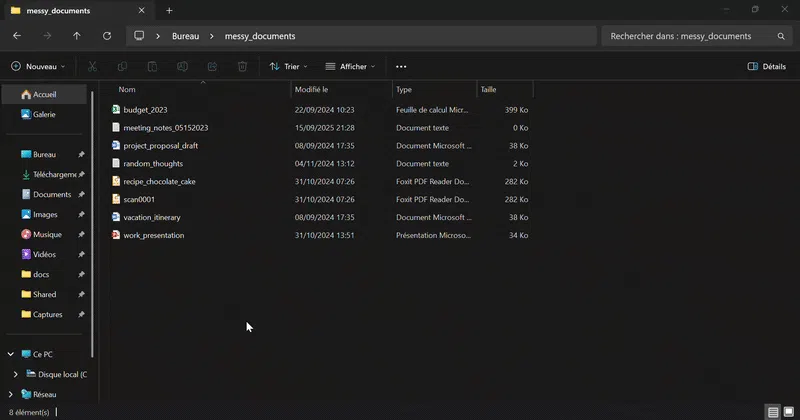Switch to details list view in status bar

(773, 411)
